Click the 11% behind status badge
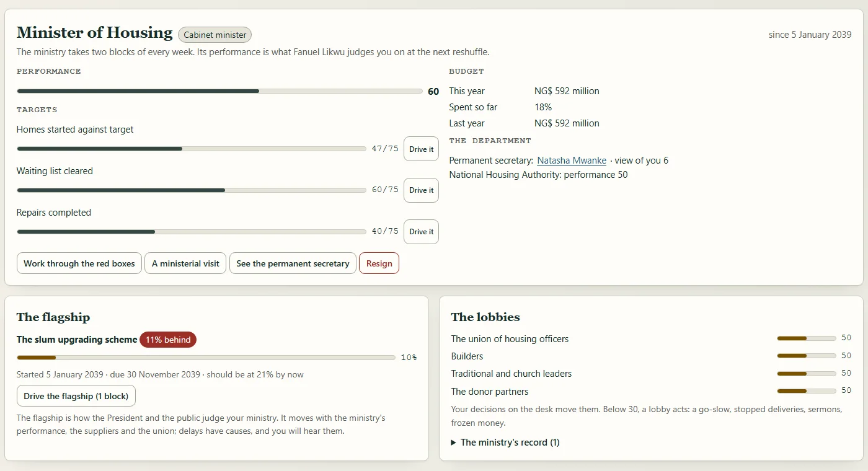This screenshot has width=868, height=471. 168,340
